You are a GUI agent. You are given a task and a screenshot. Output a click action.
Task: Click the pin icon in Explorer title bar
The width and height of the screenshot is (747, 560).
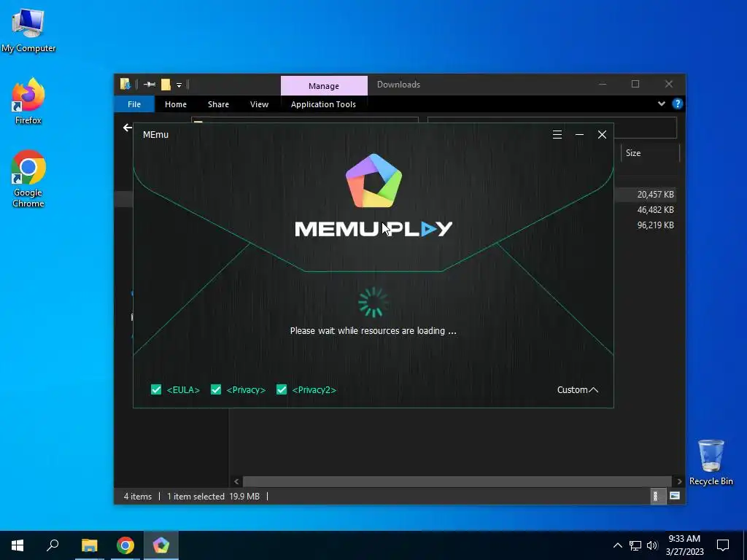coord(150,85)
